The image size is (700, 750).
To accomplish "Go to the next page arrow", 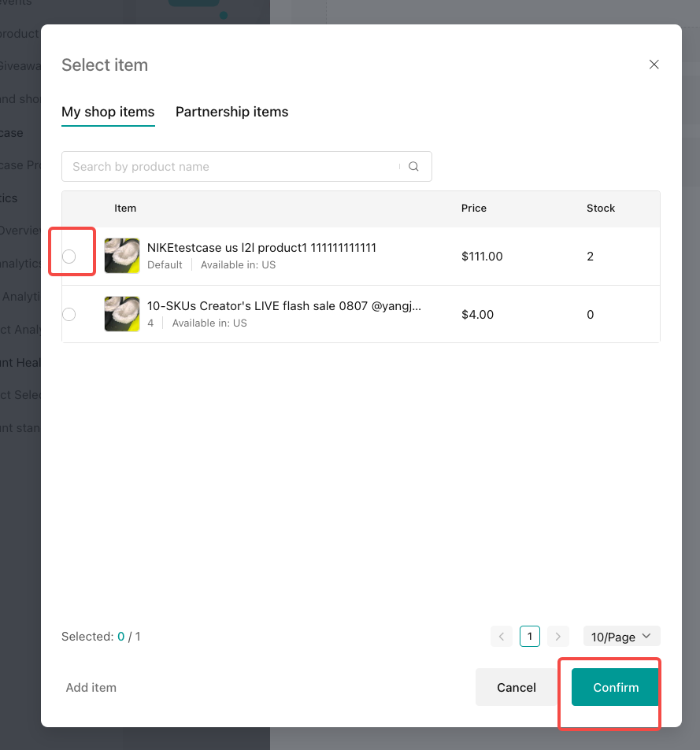I will pyautogui.click(x=557, y=637).
